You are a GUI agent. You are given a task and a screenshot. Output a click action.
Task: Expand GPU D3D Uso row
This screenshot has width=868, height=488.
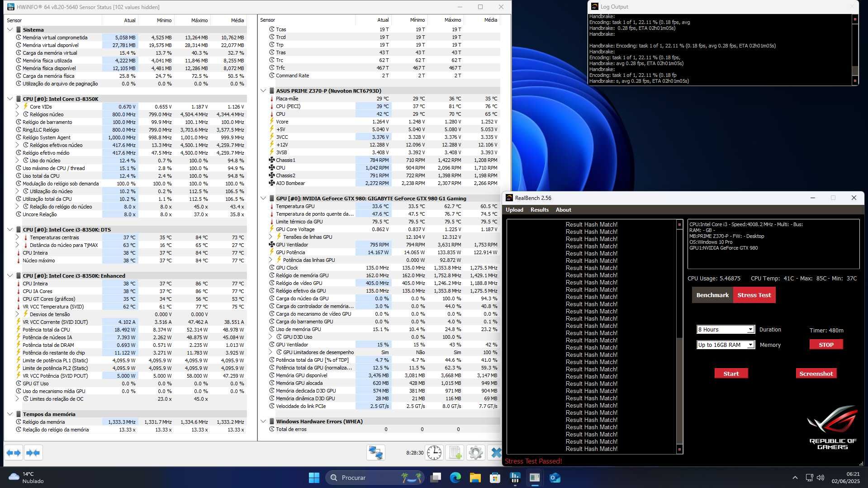coord(270,336)
